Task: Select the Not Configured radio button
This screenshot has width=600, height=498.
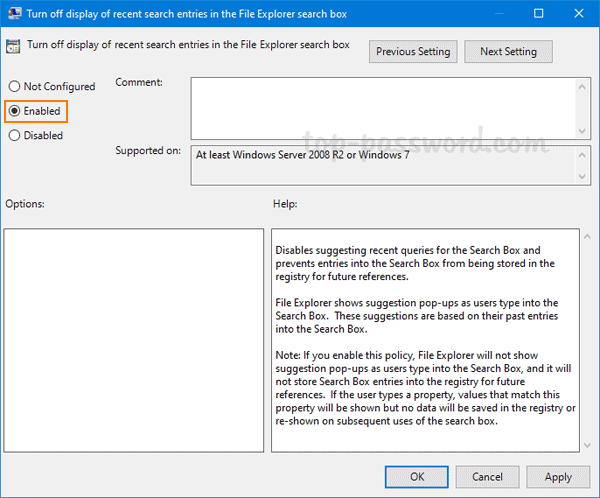Action: (x=14, y=87)
